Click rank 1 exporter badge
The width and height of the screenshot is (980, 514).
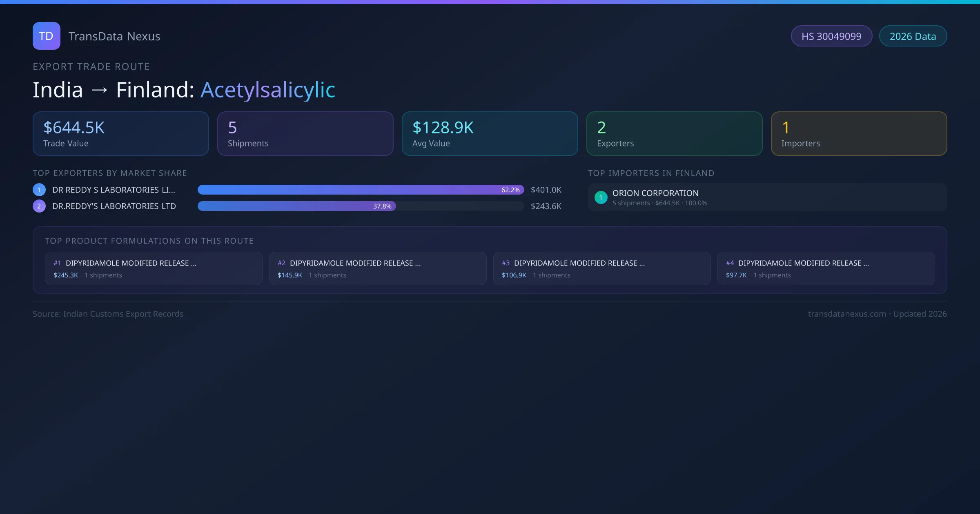(x=39, y=190)
